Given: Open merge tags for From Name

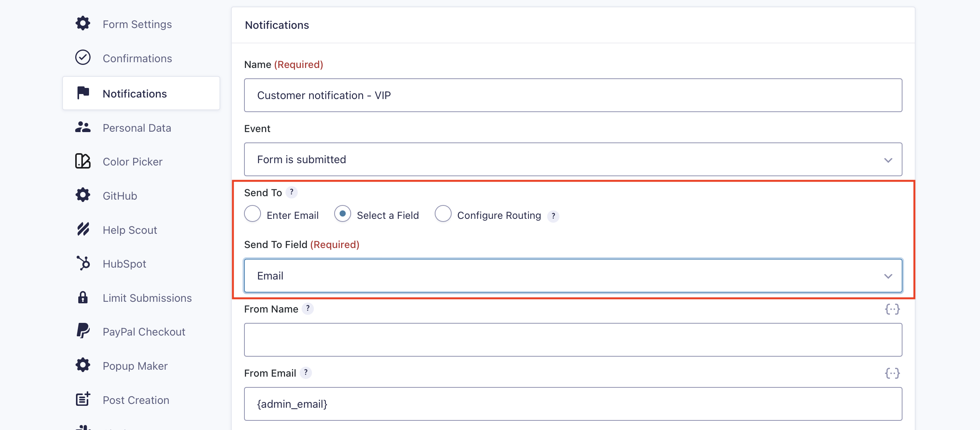Looking at the screenshot, I should tap(893, 309).
